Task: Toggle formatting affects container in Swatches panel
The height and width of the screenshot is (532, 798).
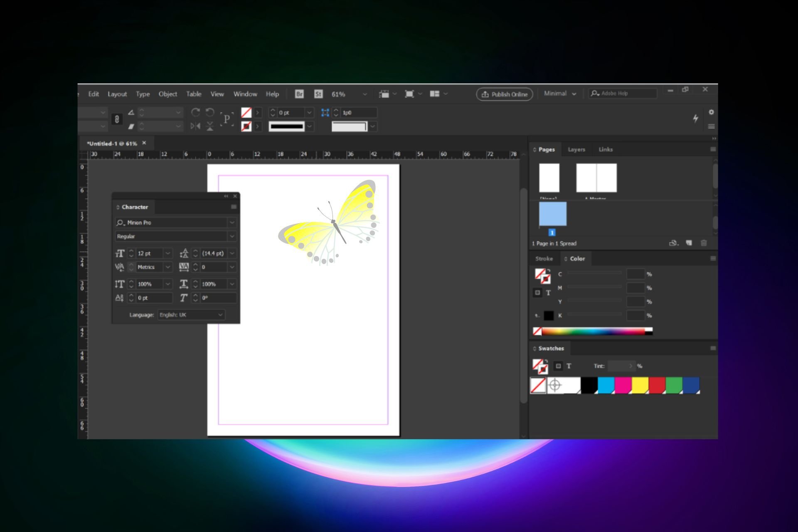Action: (558, 366)
